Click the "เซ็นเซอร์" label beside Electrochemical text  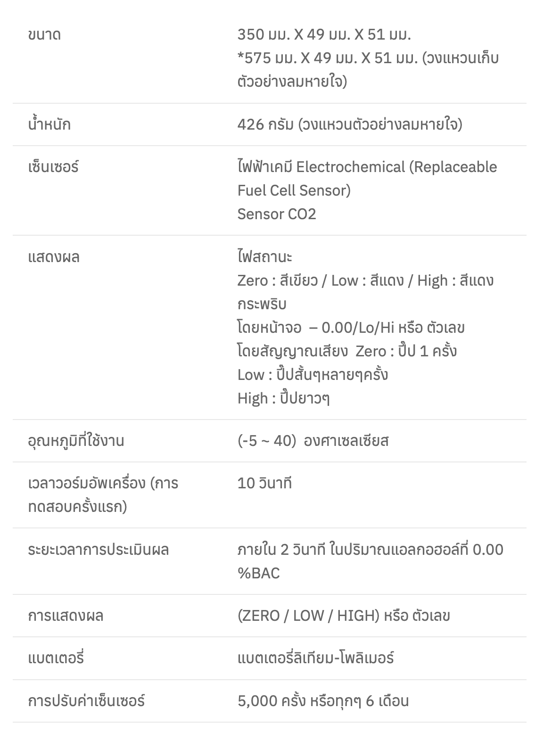click(x=53, y=167)
